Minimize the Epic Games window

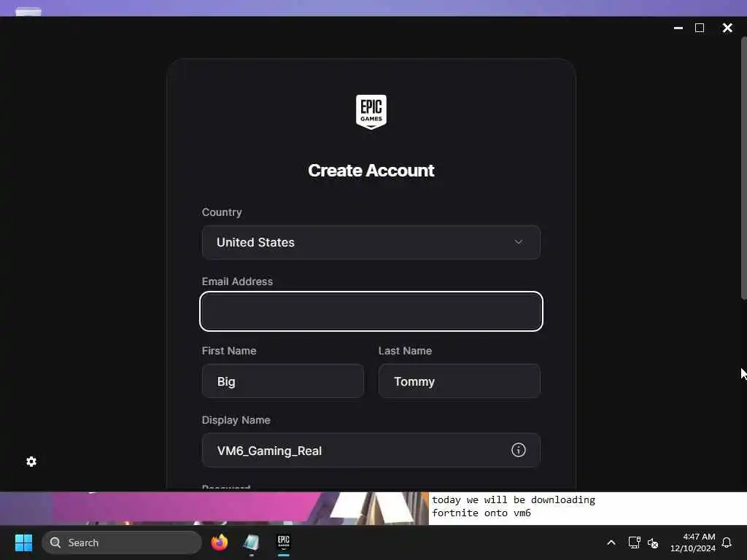pos(678,28)
